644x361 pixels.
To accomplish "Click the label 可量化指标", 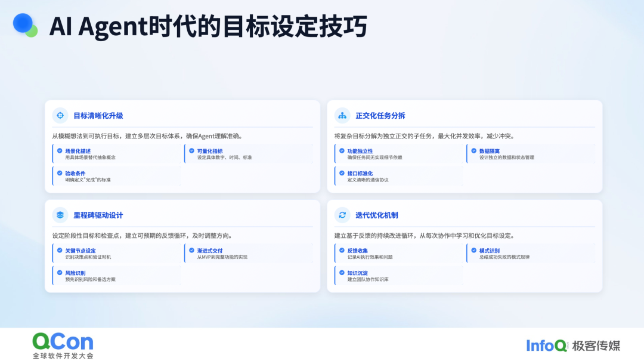I will 210,151.
